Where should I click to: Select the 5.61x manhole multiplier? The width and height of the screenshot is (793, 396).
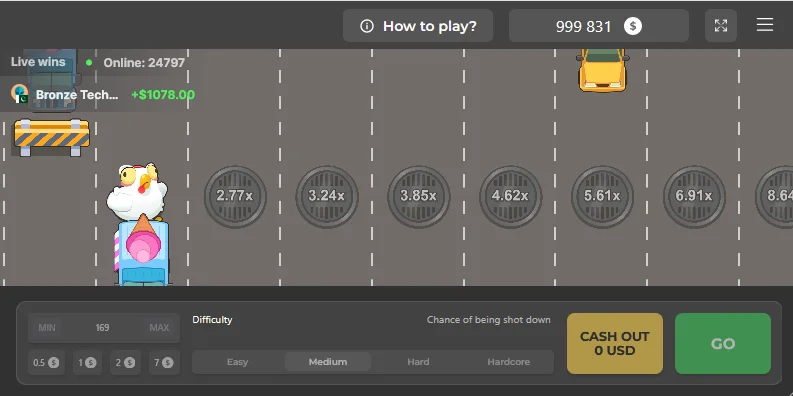click(602, 197)
